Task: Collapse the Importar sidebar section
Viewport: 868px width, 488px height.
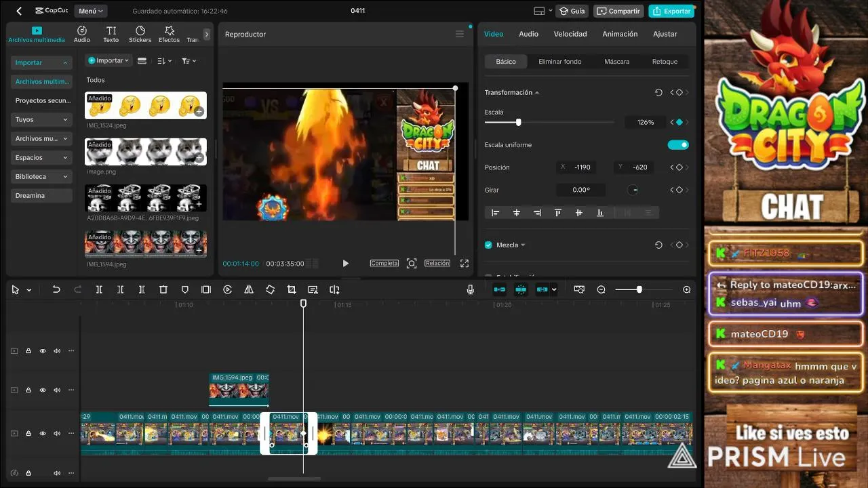Action: pos(41,62)
